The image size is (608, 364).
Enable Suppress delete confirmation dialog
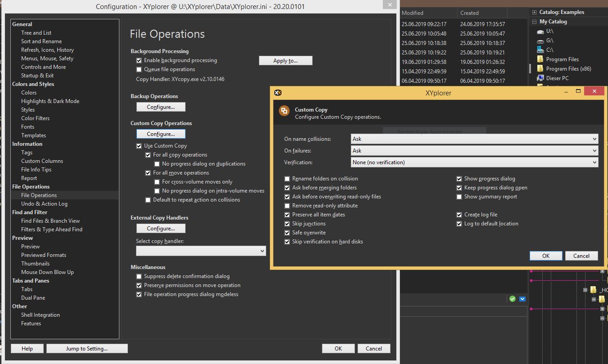pyautogui.click(x=139, y=276)
